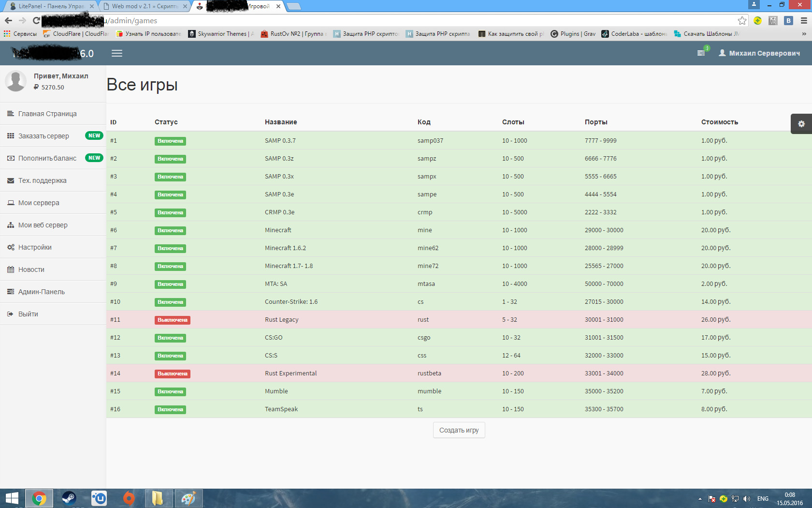Image resolution: width=812 pixels, height=508 pixels.
Task: Open the Plugins | Grav bookmark
Action: click(x=573, y=34)
